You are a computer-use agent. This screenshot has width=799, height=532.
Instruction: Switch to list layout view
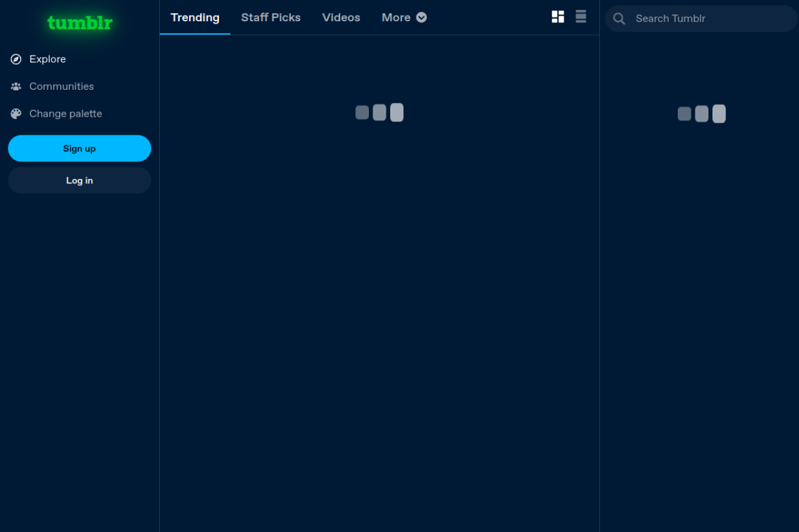click(x=581, y=17)
